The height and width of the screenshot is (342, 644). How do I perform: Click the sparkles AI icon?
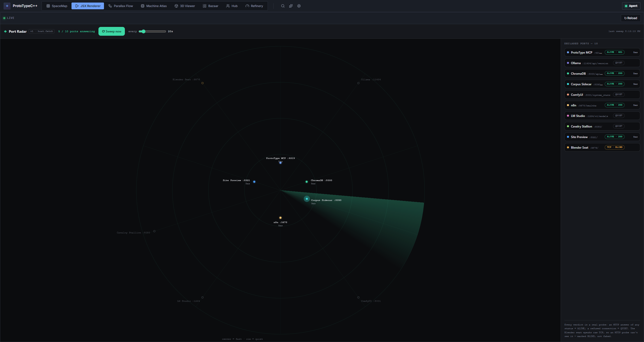(291, 6)
